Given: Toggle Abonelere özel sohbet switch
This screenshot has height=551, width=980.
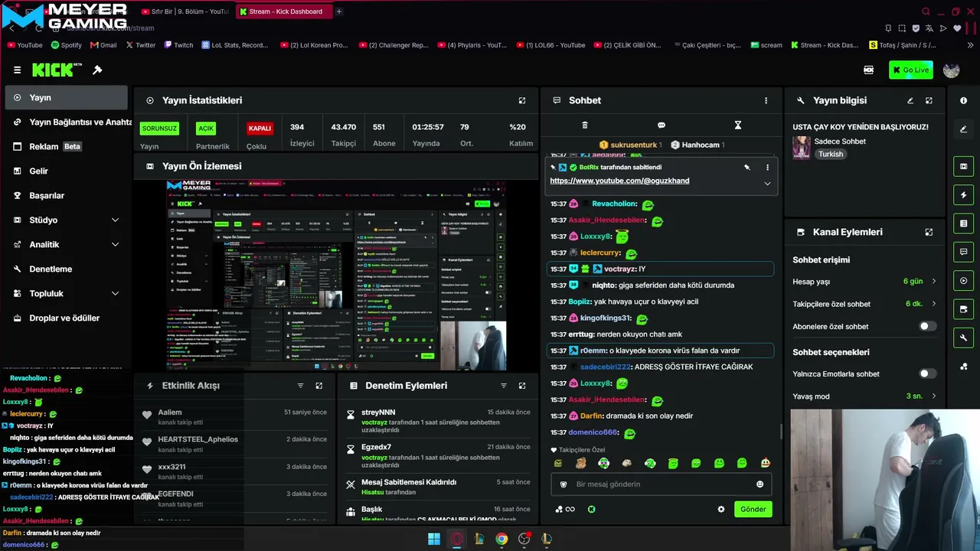Looking at the screenshot, I should [x=927, y=326].
